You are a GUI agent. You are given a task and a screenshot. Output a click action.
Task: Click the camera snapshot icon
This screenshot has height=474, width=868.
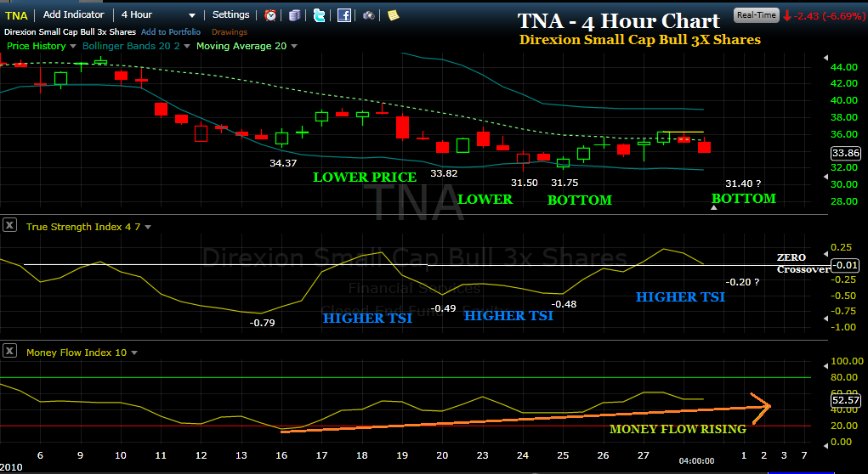tap(369, 15)
